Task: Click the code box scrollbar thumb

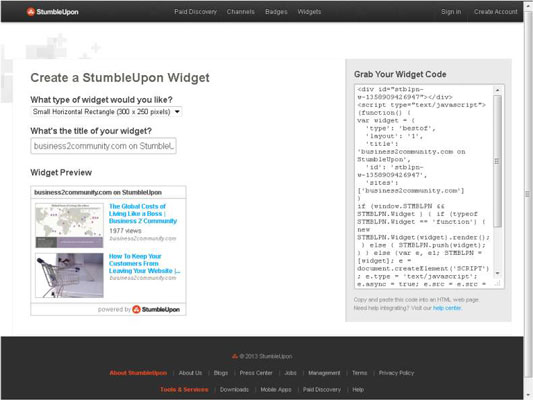Action: [497, 161]
